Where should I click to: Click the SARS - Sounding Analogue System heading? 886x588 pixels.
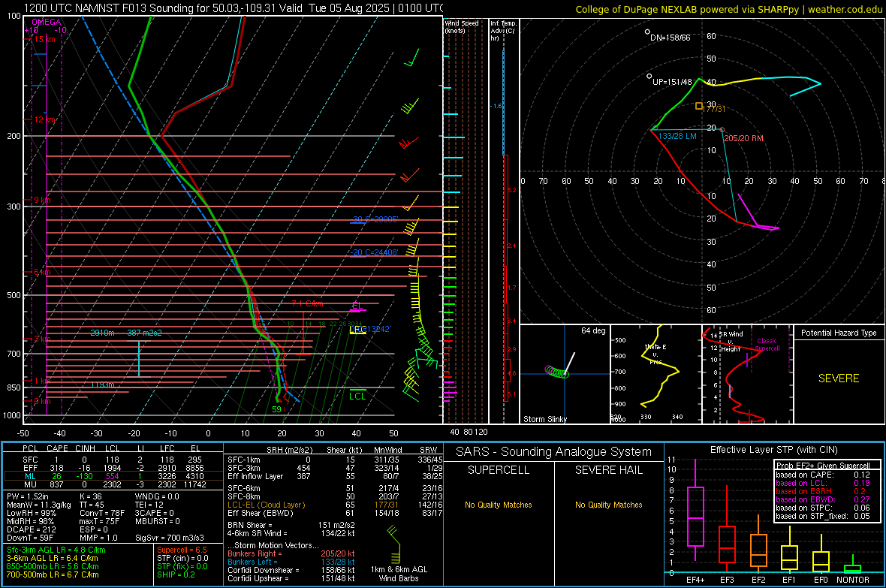(x=554, y=452)
